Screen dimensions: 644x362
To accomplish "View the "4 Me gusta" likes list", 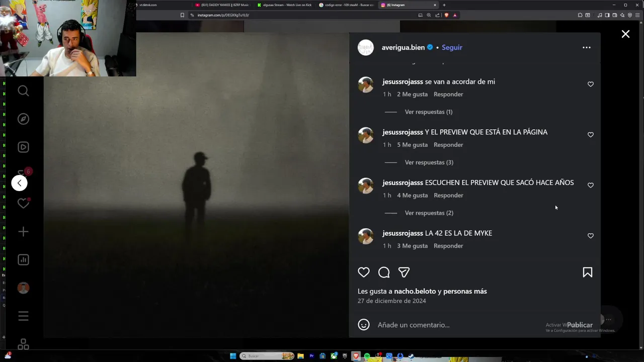I will [x=412, y=195].
